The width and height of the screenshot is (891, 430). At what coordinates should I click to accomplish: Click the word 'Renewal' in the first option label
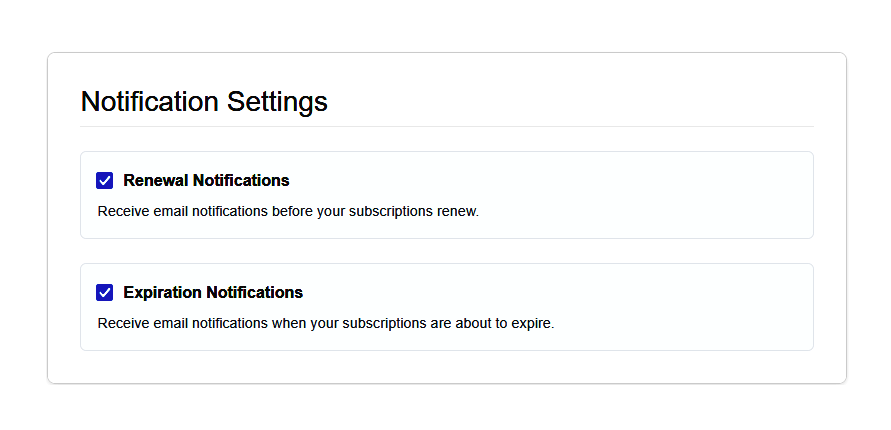(x=155, y=180)
